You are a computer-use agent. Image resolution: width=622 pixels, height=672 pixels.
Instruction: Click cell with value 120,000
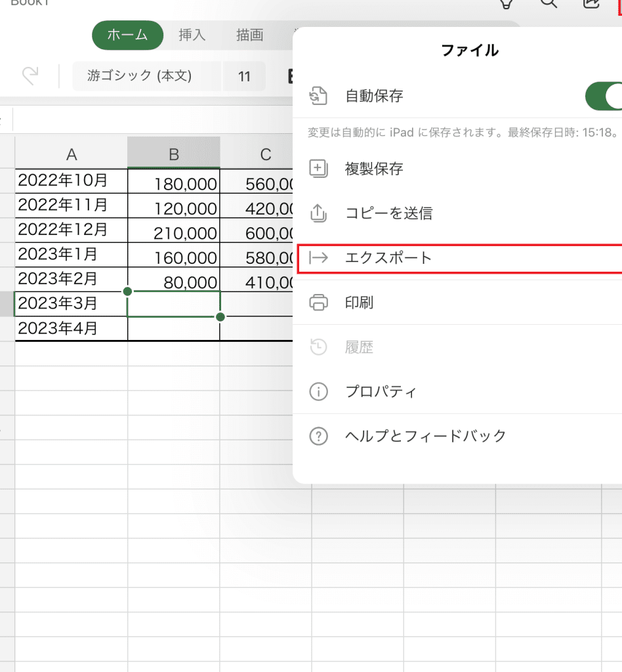pos(173,205)
